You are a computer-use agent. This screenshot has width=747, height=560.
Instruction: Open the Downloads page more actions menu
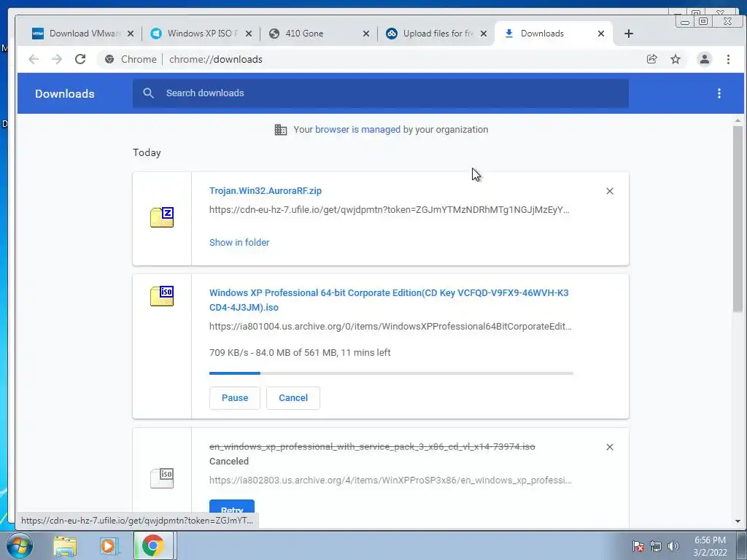719,93
